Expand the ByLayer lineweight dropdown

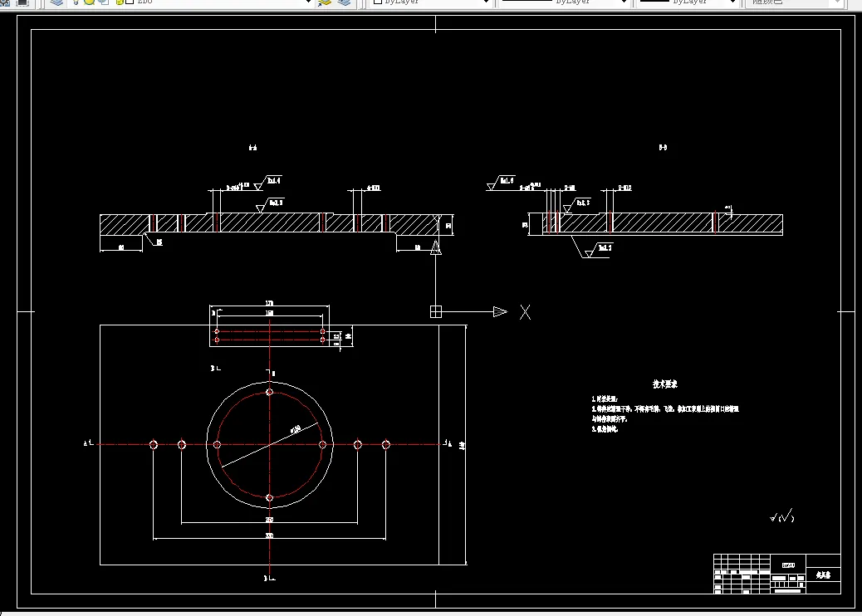click(x=732, y=2)
